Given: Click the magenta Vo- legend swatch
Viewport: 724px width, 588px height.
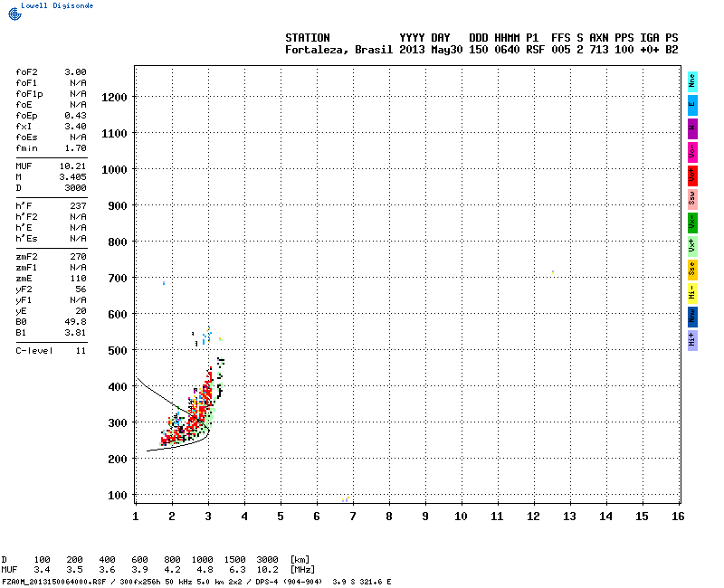Looking at the screenshot, I should pyautogui.click(x=692, y=152).
